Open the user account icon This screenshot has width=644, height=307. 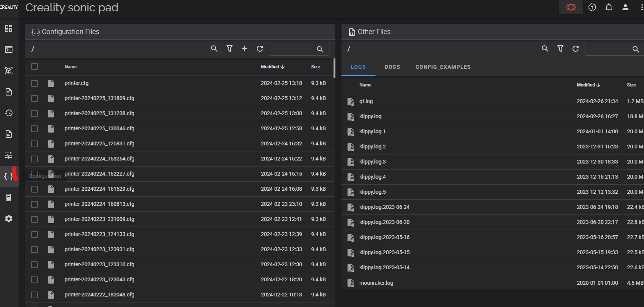(x=625, y=7)
